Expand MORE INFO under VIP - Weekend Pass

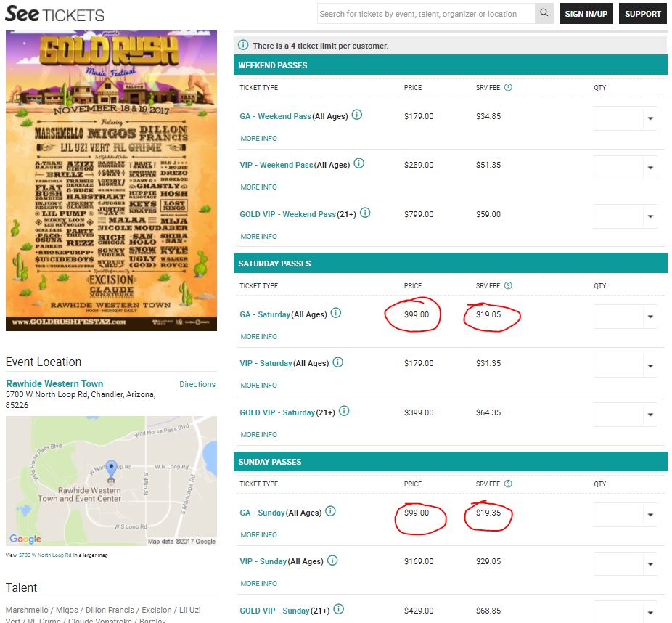[258, 187]
